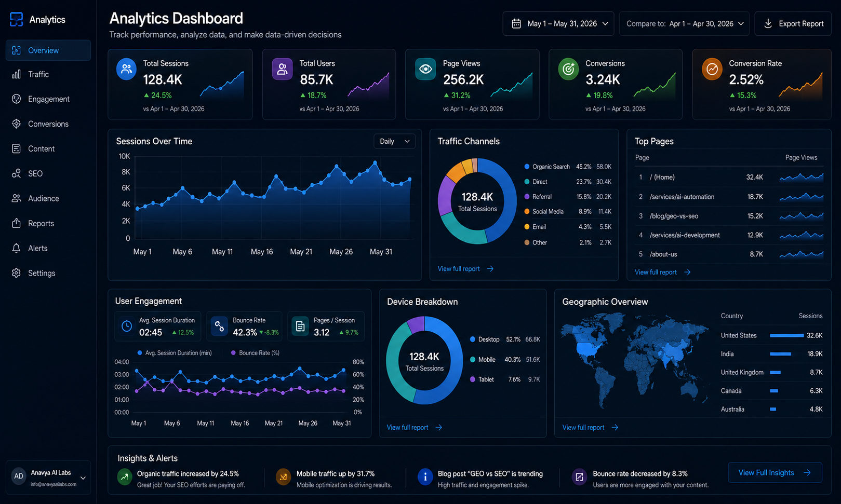This screenshot has width=841, height=504.
Task: Open the May 1 – May 31 date range dropdown
Action: click(x=558, y=24)
